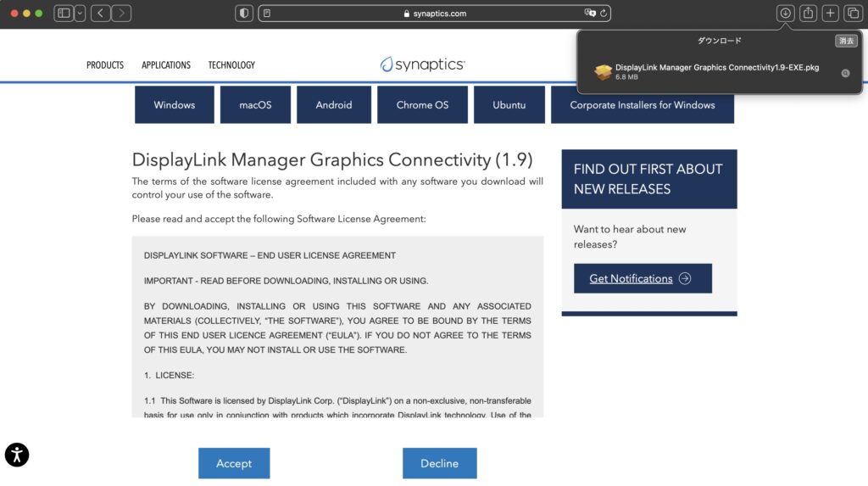This screenshot has width=868, height=486.
Task: Open the APPLICATIONS menu
Action: (x=166, y=64)
